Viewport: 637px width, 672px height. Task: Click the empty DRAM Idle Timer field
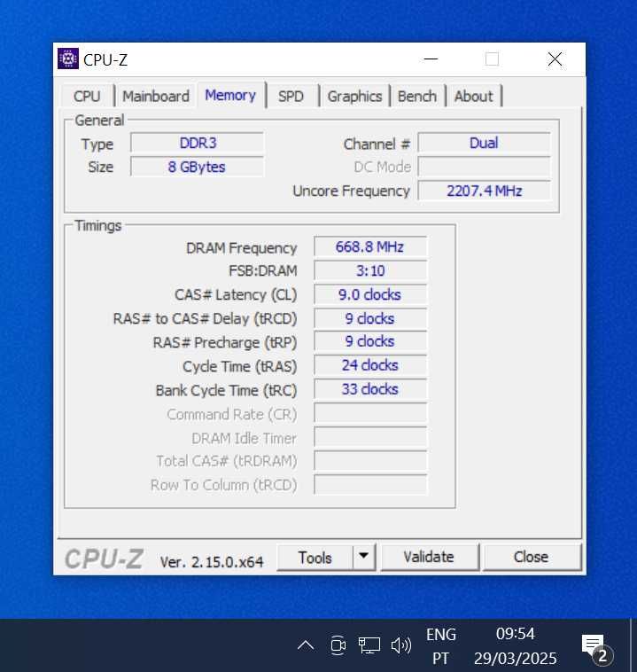click(370, 437)
